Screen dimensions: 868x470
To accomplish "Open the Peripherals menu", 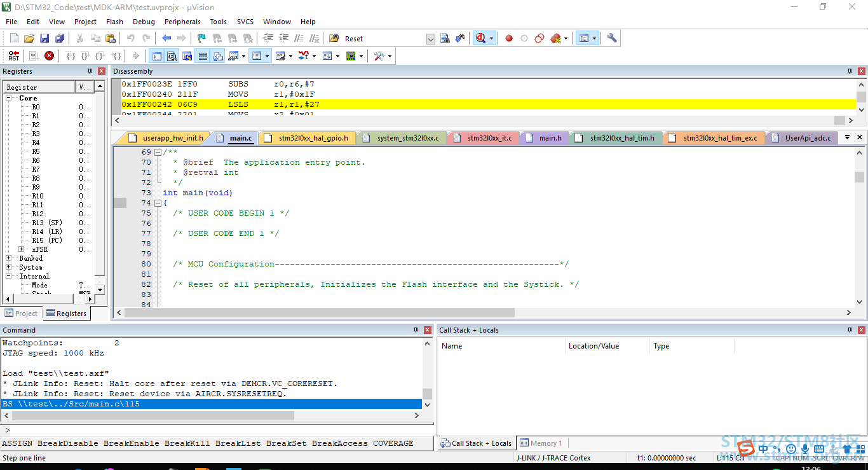I will [182, 22].
